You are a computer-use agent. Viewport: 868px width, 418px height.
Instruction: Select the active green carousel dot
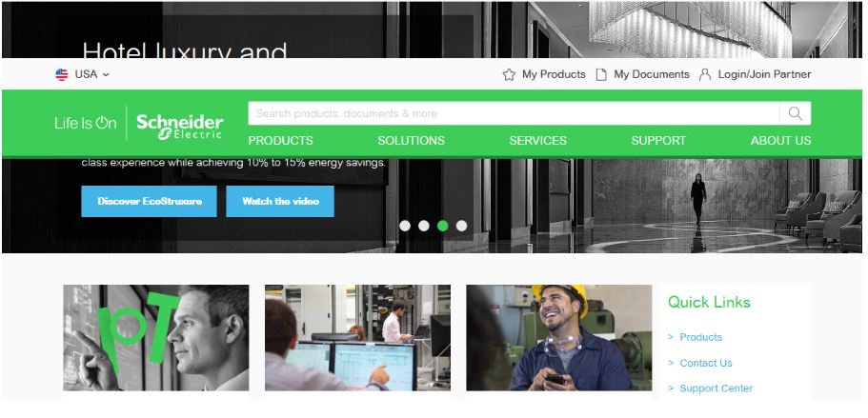tap(442, 226)
